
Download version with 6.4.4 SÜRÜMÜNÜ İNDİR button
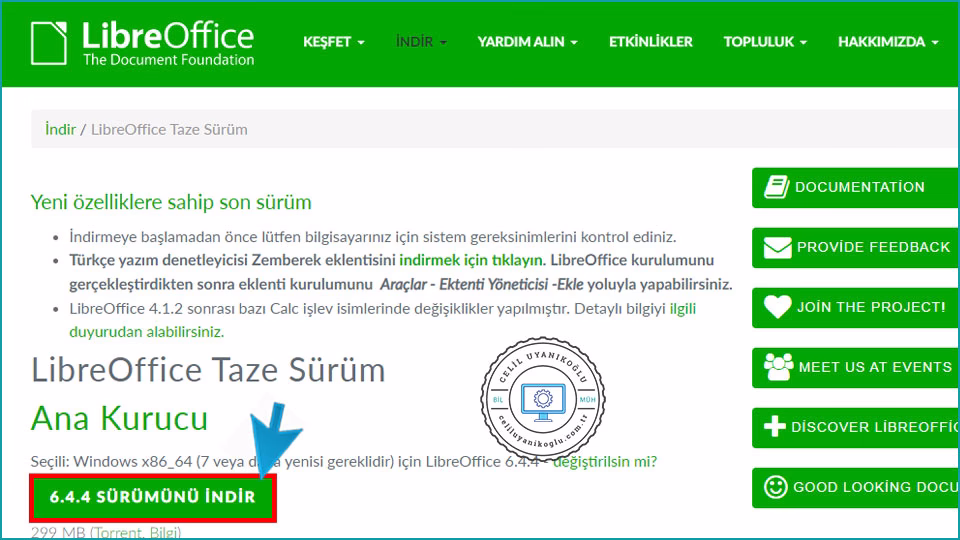152,497
